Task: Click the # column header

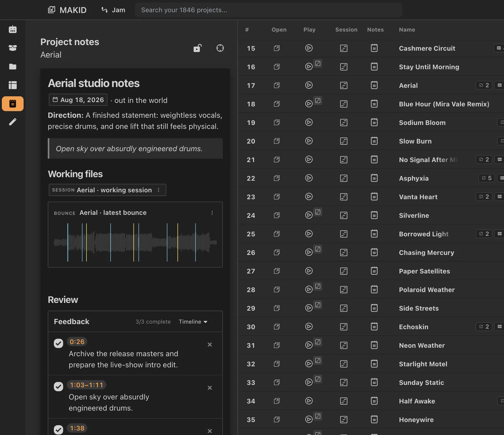Action: coord(247,30)
